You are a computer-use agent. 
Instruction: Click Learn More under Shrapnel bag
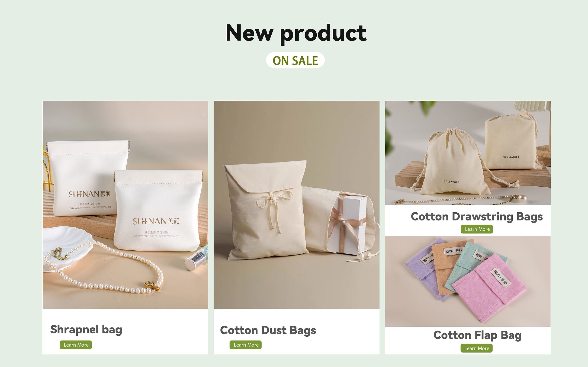tap(76, 345)
